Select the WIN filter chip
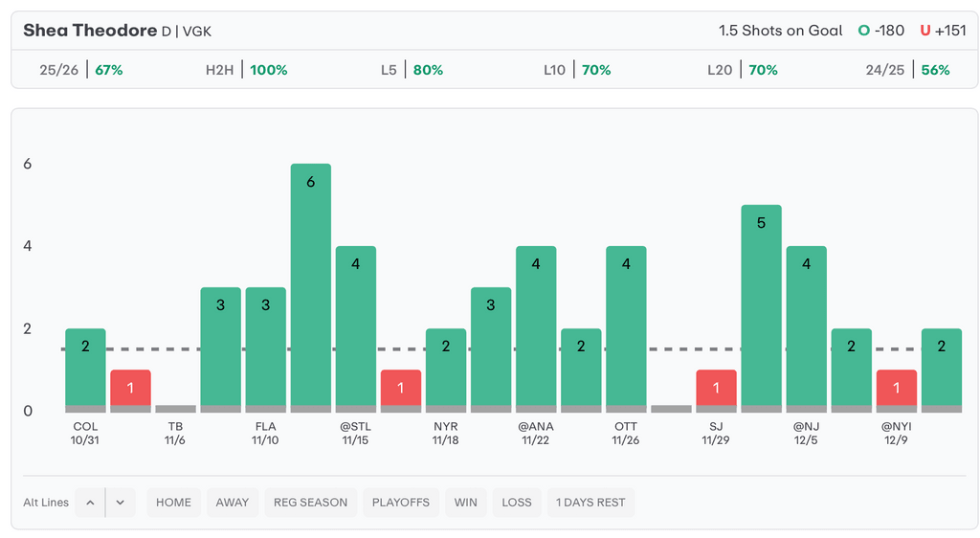The width and height of the screenshot is (980, 538). (x=465, y=503)
